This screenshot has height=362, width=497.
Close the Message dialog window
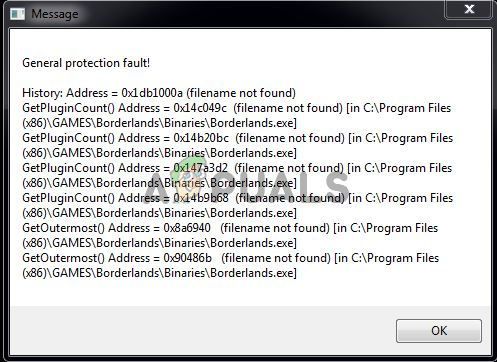tap(469, 9)
